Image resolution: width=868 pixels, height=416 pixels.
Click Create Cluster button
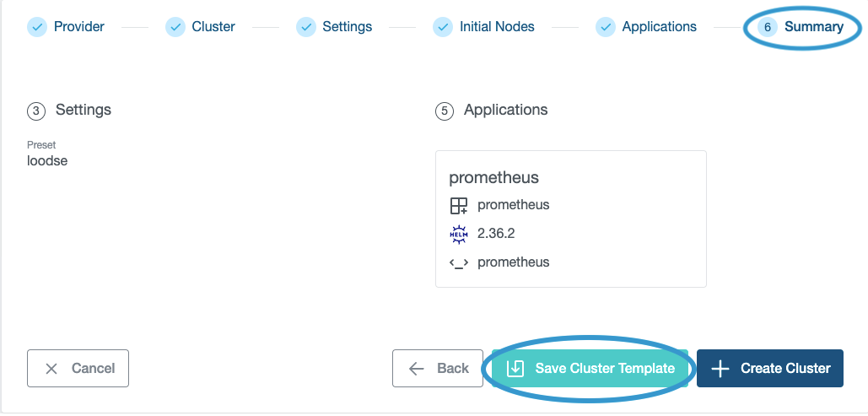pyautogui.click(x=770, y=368)
